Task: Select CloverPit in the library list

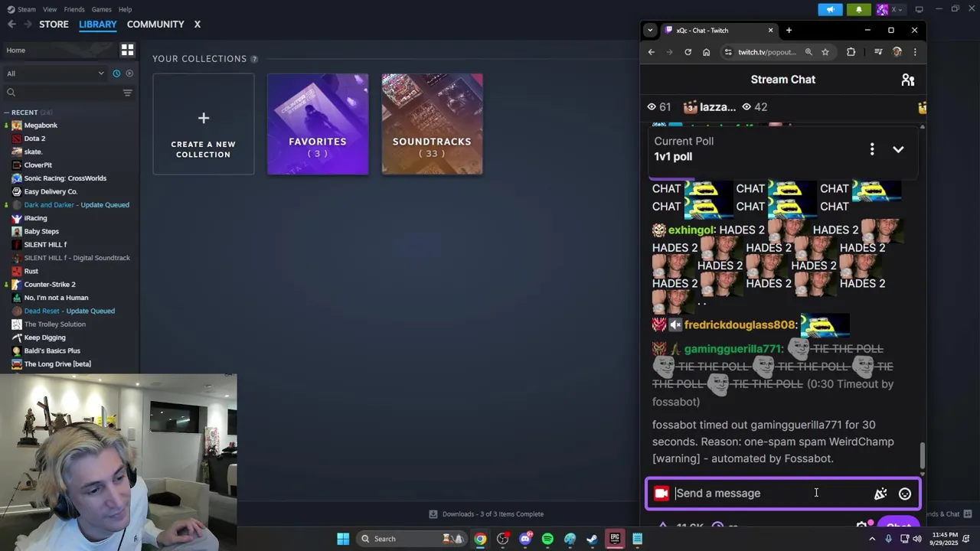Action: coord(38,165)
